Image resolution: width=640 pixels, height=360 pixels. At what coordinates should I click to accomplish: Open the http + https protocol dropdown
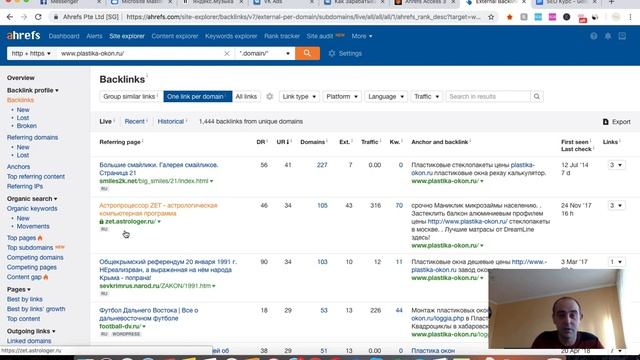click(31, 53)
